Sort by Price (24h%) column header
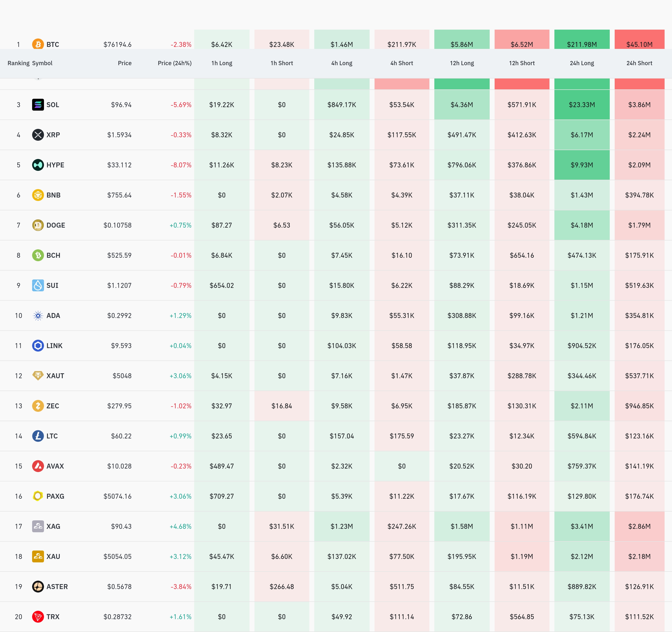This screenshot has width=672, height=632. 174,63
